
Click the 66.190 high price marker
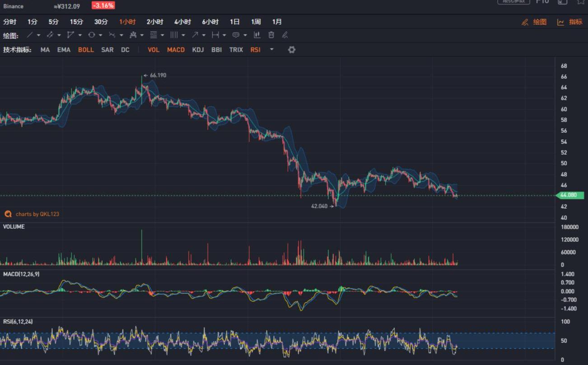point(158,75)
